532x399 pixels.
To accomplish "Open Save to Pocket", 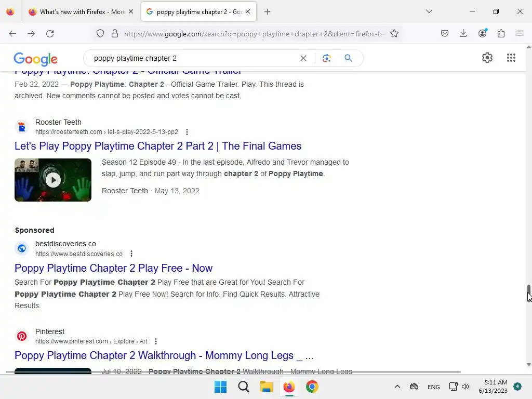I will click(x=445, y=34).
